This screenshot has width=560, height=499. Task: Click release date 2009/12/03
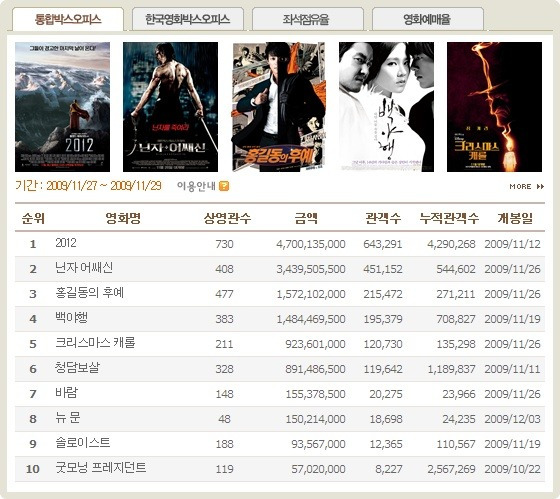coord(512,419)
